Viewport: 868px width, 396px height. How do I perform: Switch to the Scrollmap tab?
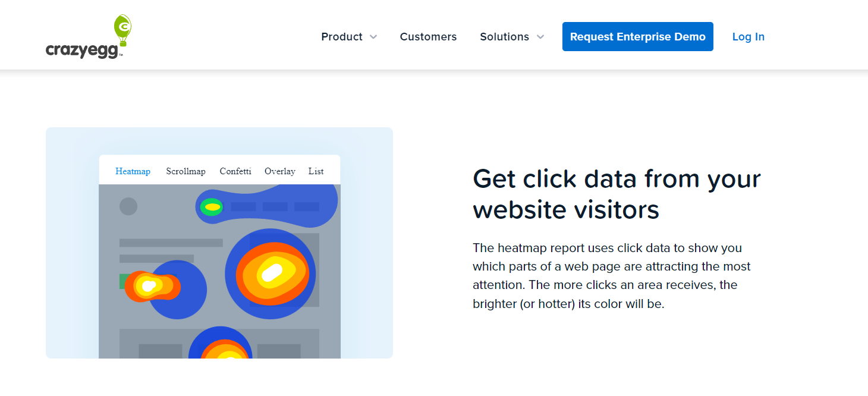click(185, 171)
